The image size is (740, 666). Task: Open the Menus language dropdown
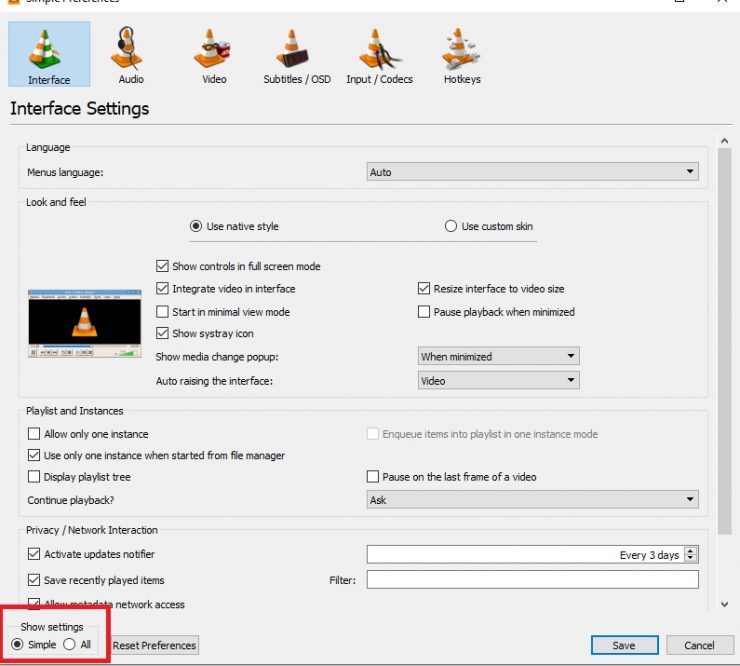click(x=533, y=172)
